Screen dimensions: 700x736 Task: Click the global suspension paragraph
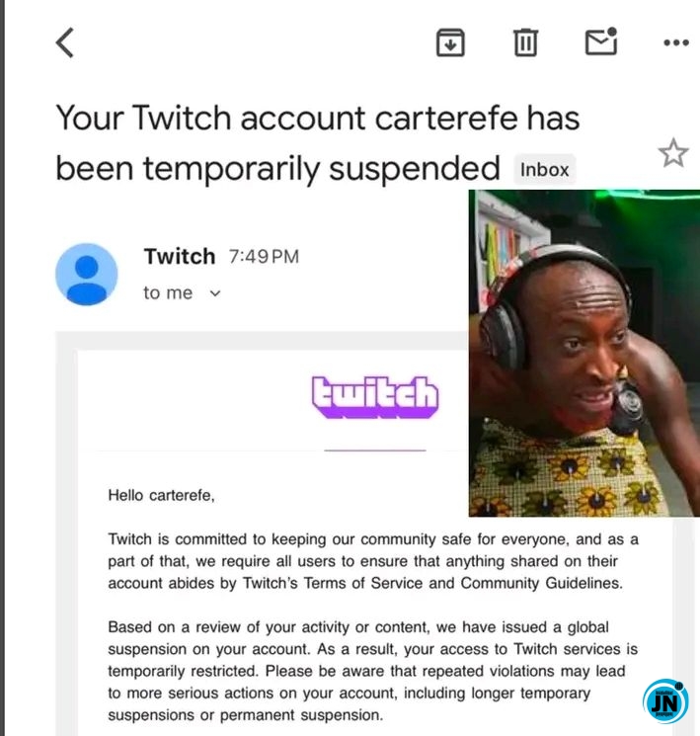(373, 671)
